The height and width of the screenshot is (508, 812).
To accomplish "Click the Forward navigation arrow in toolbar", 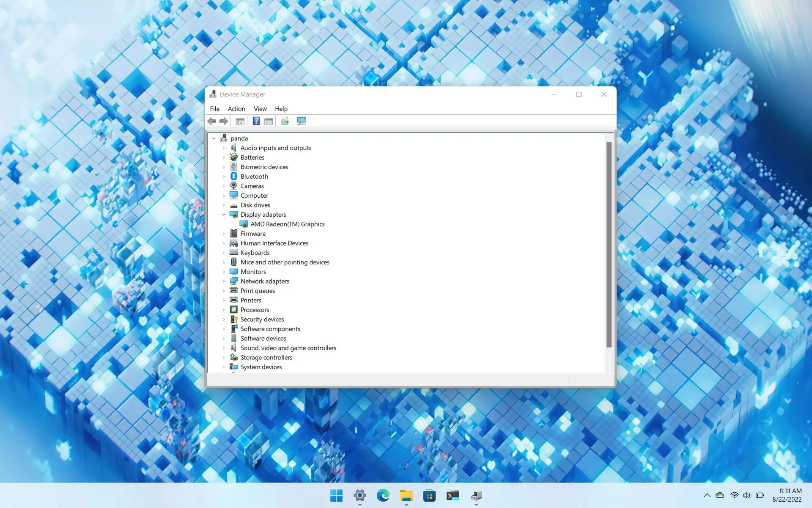I will coord(224,121).
